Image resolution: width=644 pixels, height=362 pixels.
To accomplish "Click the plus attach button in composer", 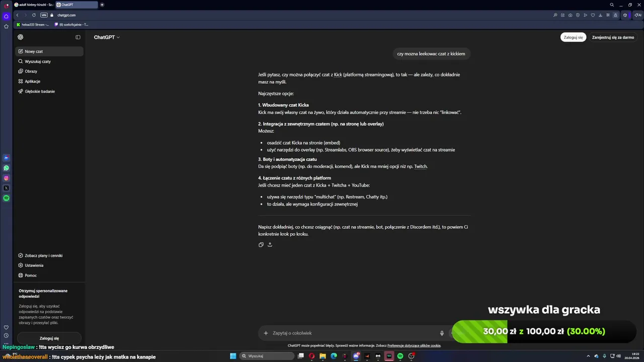I will click(x=266, y=333).
